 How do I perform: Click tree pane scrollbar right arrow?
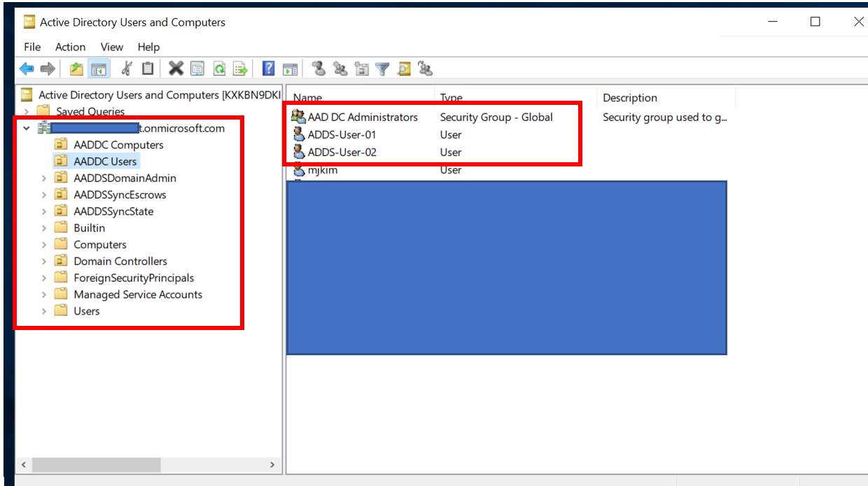point(272,465)
